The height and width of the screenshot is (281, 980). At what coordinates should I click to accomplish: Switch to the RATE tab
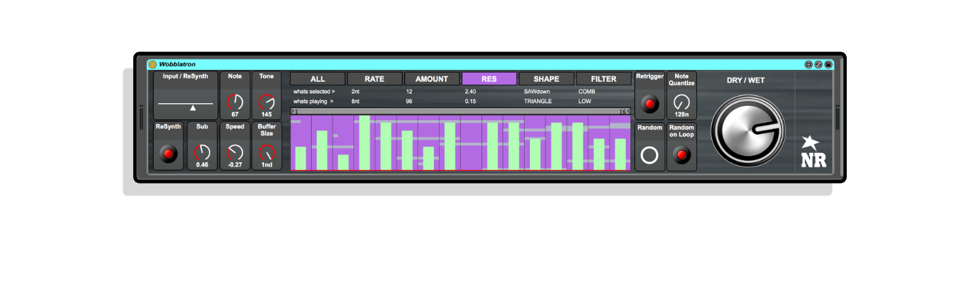(374, 79)
